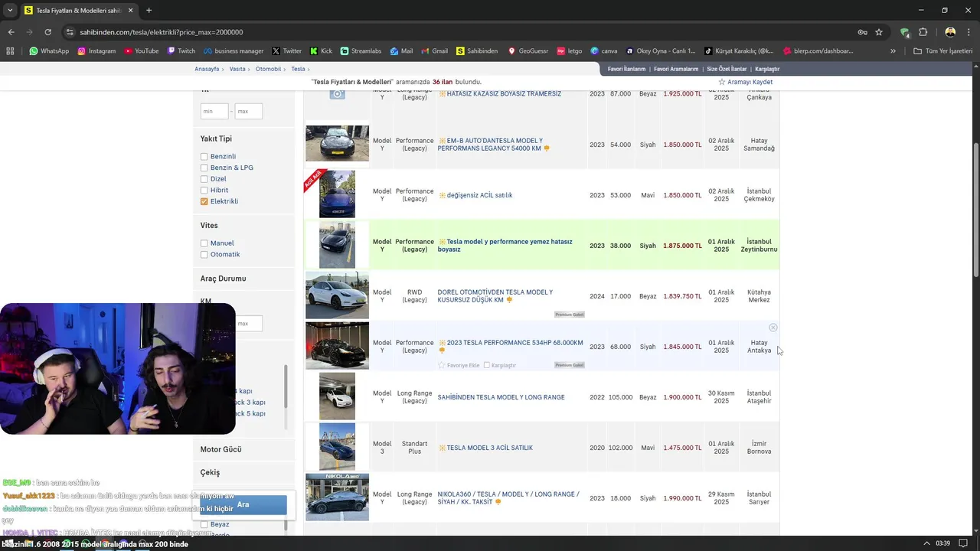Open the Vasıta breadcrumb link
The image size is (980, 551).
[237, 69]
